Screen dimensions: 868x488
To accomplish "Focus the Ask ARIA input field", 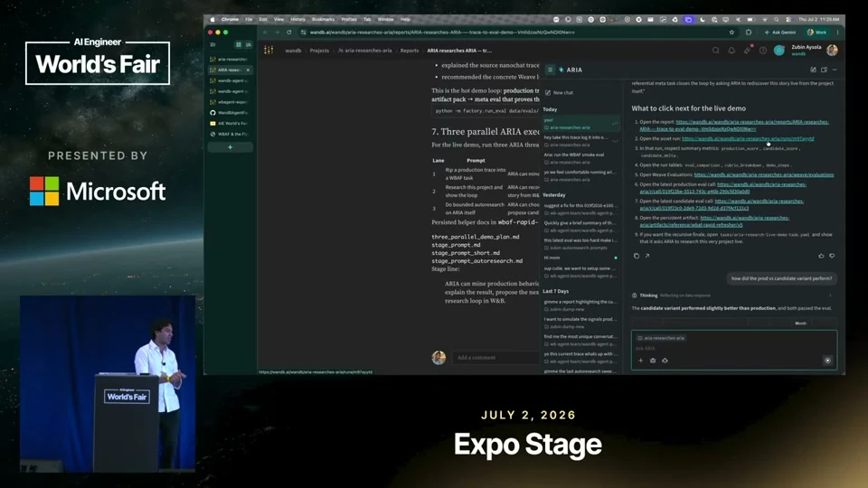I will coord(734,348).
